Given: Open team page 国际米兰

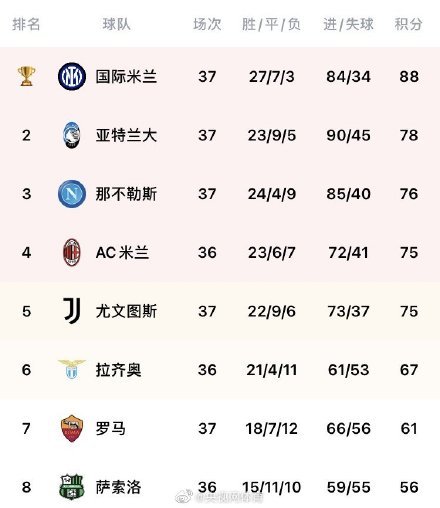Looking at the screenshot, I should click(126, 76).
